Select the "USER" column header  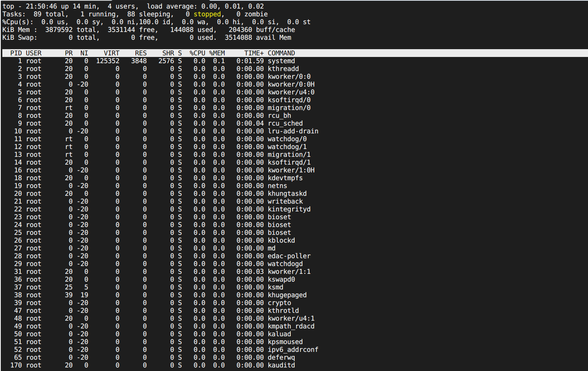coord(34,53)
